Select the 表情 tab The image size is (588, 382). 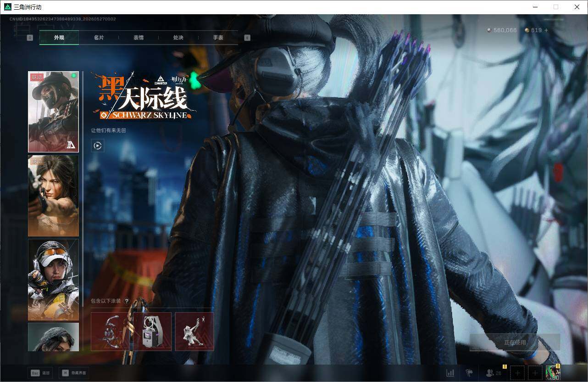(x=139, y=37)
